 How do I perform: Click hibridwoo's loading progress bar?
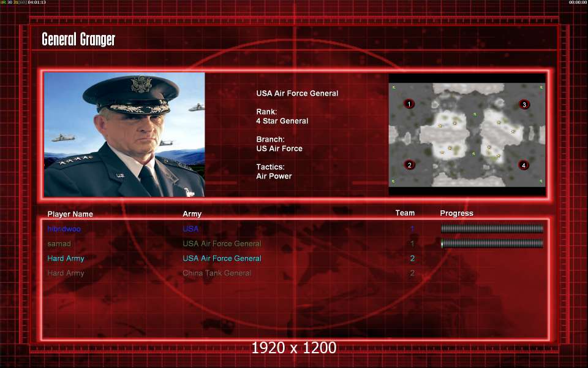coord(492,228)
